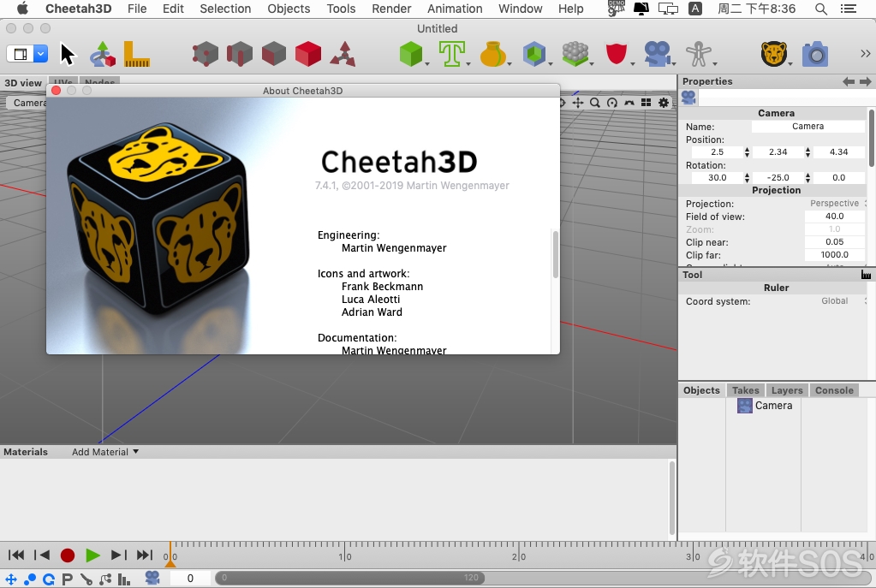The image size is (876, 588).
Task: Click the red three-arrow axis mode icon
Action: pos(343,54)
